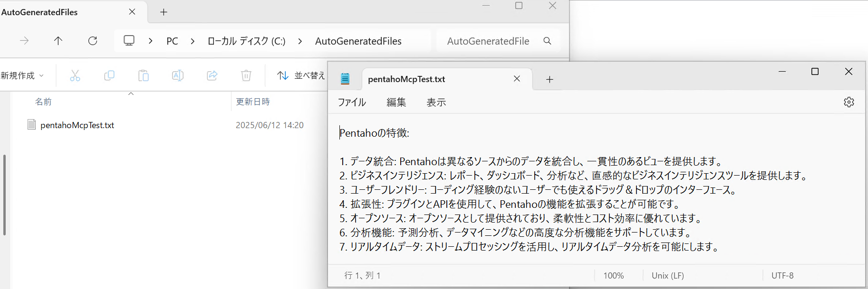Click line 5 about オープンソース
868x289 pixels.
(x=521, y=218)
